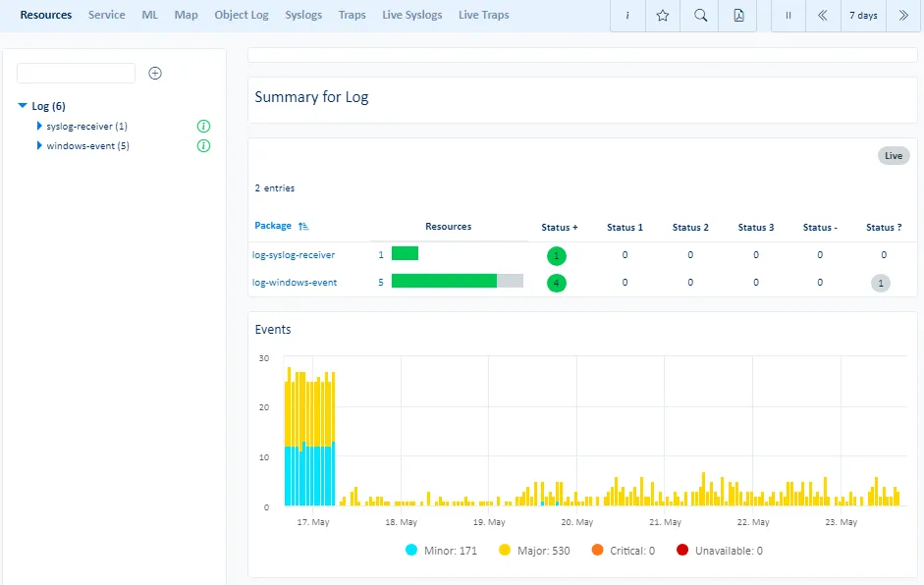This screenshot has height=585, width=924.
Task: Switch to the Live Syslogs tab
Action: [x=411, y=16]
